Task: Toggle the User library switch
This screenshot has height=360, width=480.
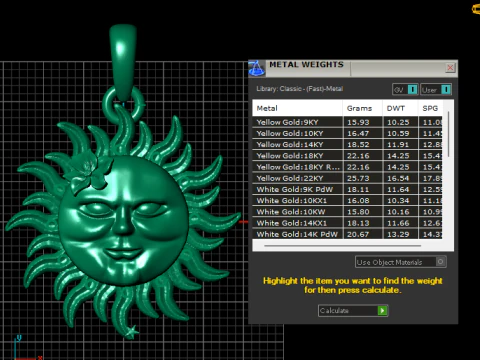Action: (436, 90)
